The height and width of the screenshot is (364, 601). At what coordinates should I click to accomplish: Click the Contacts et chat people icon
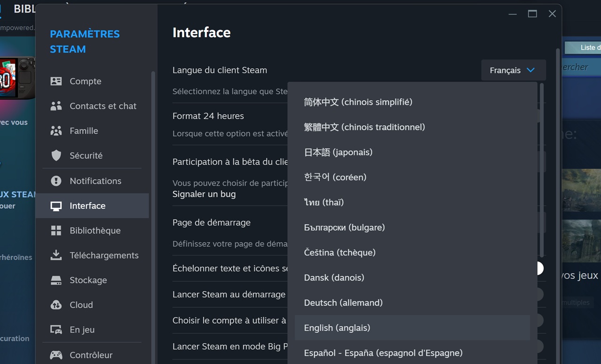[x=56, y=106]
